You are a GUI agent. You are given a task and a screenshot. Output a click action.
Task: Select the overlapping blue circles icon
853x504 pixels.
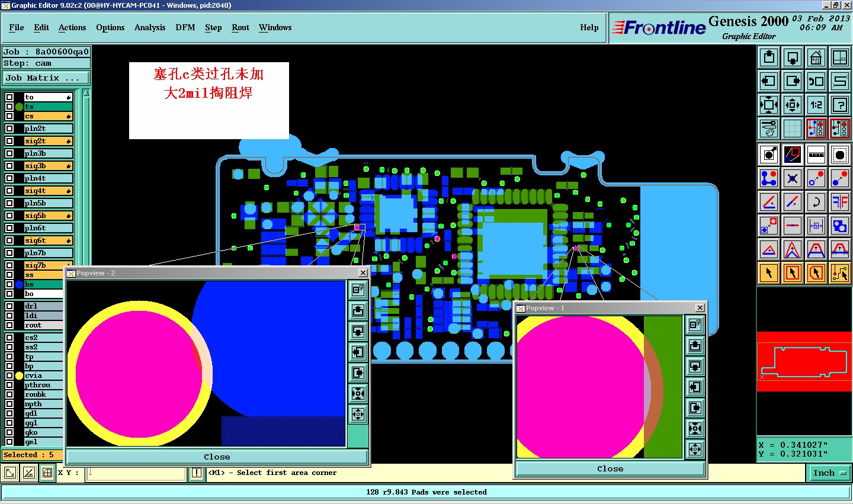click(x=840, y=226)
